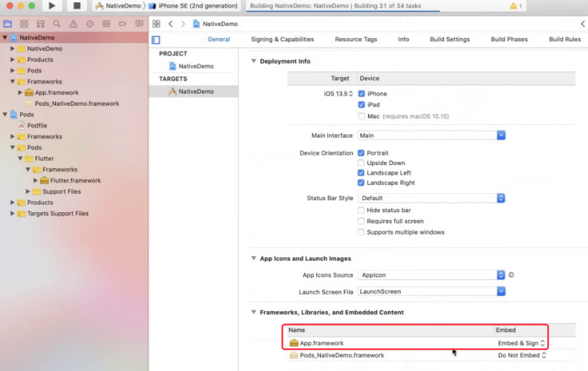Viewport: 588px width, 371px height.
Task: Select Pods_NativeDemo.framework in navigator tree
Action: pyautogui.click(x=77, y=103)
